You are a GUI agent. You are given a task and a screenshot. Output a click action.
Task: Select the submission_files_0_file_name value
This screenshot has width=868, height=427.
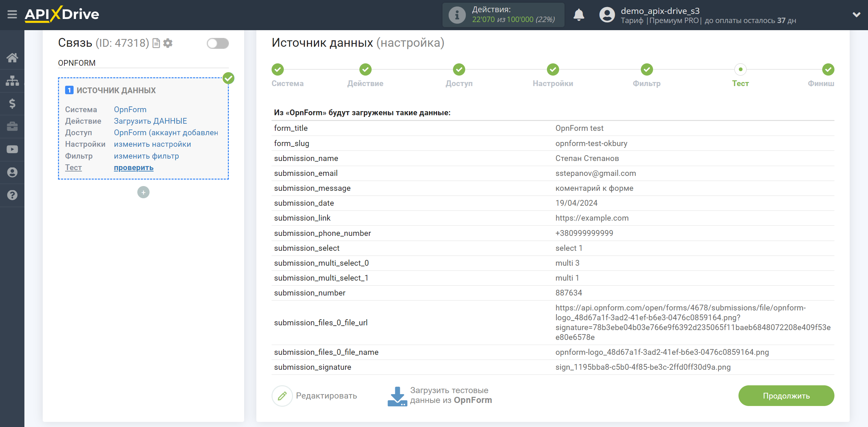[662, 352]
